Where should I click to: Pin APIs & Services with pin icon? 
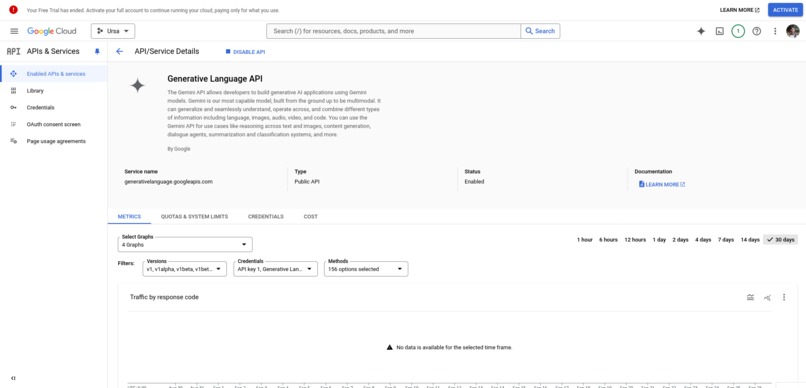[x=97, y=51]
